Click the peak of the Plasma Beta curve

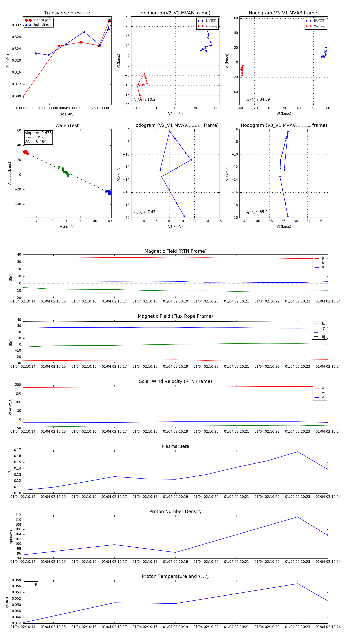(297, 452)
